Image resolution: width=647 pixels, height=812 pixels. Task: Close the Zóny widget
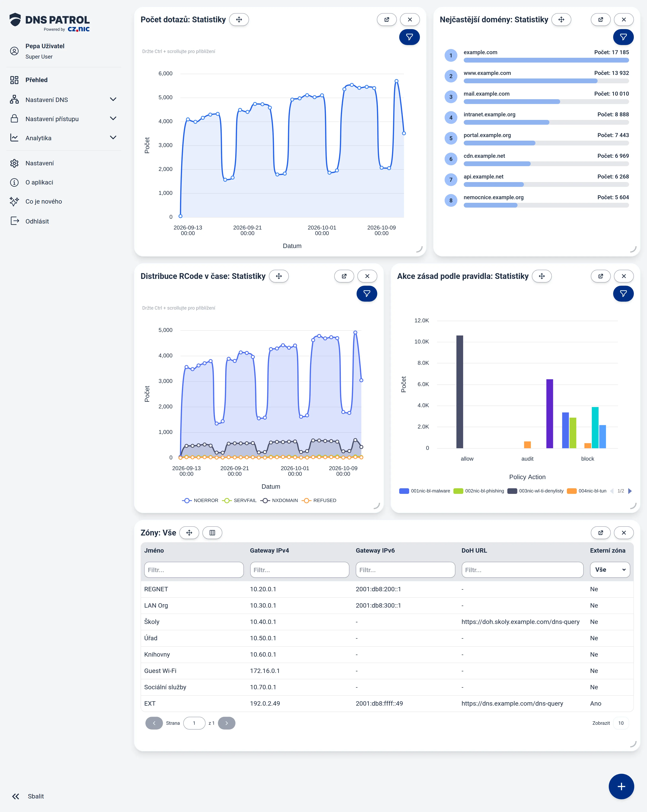tap(624, 533)
